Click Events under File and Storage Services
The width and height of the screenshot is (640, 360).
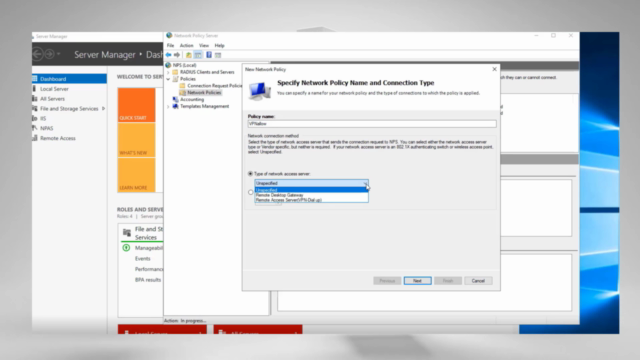[x=142, y=258]
